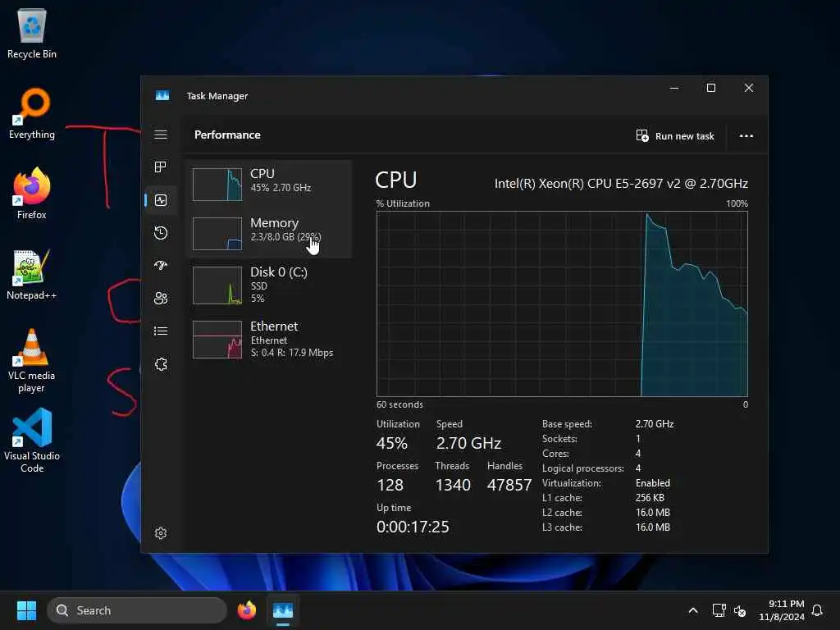This screenshot has width=840, height=630.
Task: Click the utilization value '45%'
Action: pos(391,444)
